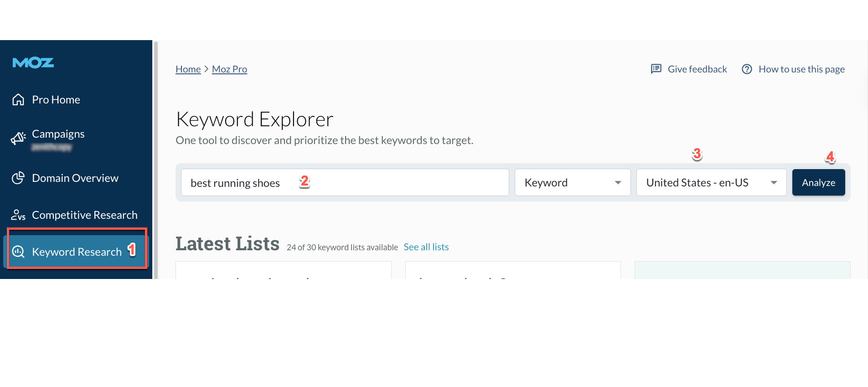The image size is (868, 387).
Task: Open Campaigns via the megaphone icon
Action: tap(18, 138)
